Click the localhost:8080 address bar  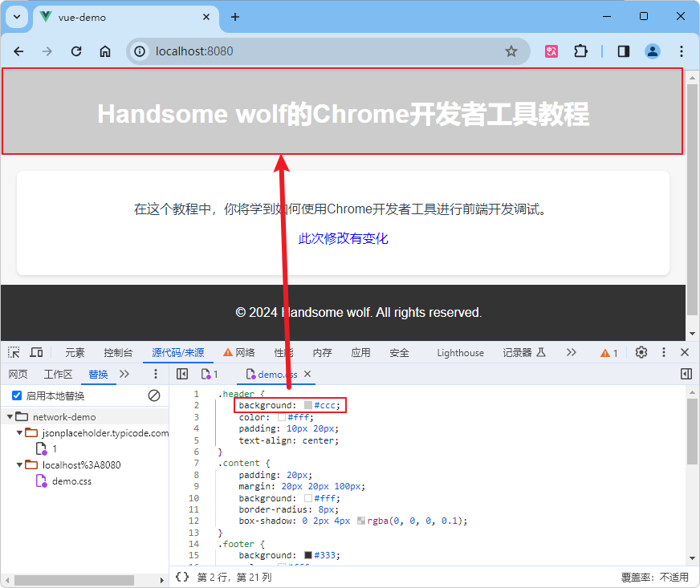[328, 51]
